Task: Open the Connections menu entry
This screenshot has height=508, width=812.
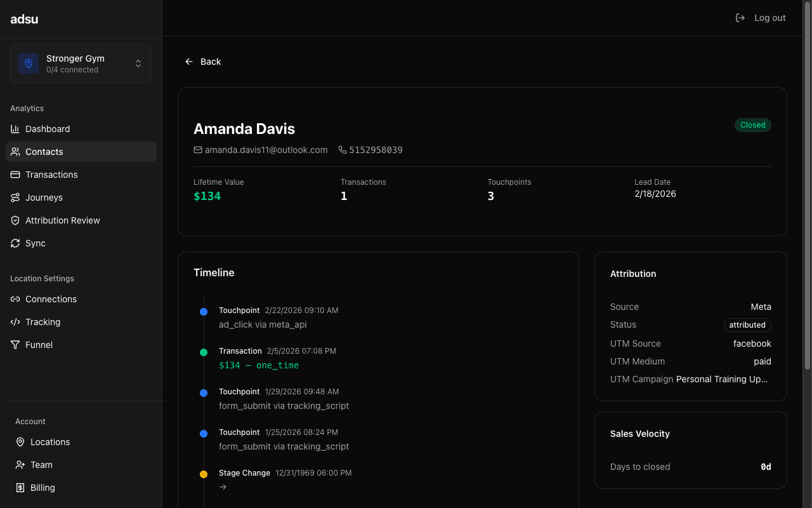Action: 51,299
